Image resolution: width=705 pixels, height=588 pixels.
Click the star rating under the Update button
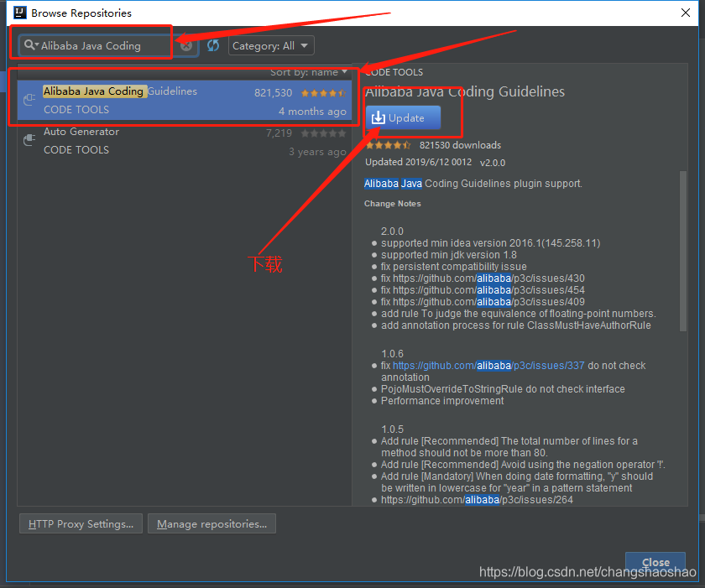click(388, 145)
